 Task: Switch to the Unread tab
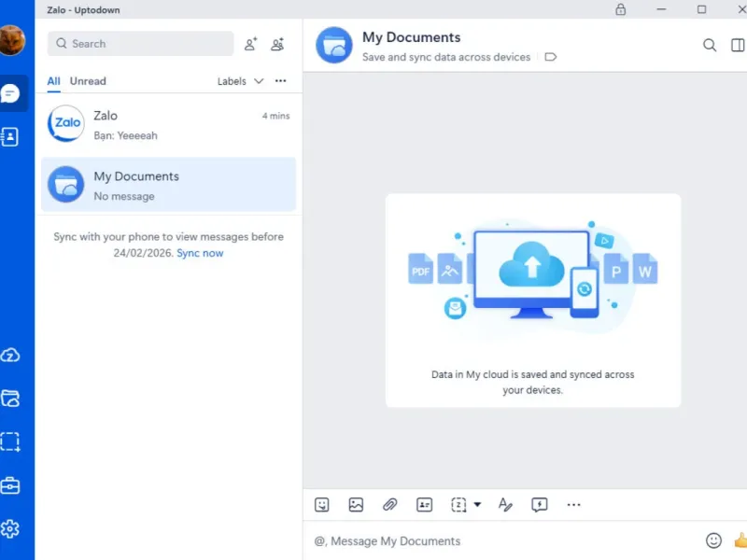pyautogui.click(x=88, y=81)
